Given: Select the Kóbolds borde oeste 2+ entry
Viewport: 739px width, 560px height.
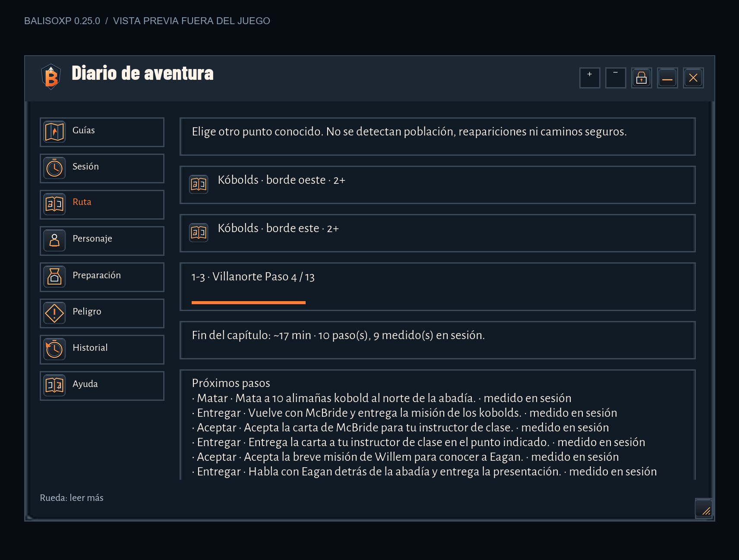Looking at the screenshot, I should point(437,185).
